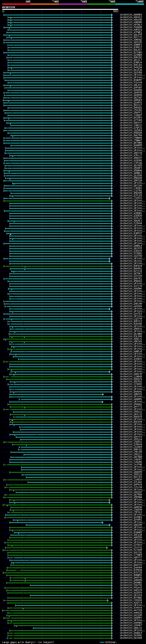The width and height of the screenshot is (146, 644).
Task: Click the query end position 586
Action: [x=115, y=11]
